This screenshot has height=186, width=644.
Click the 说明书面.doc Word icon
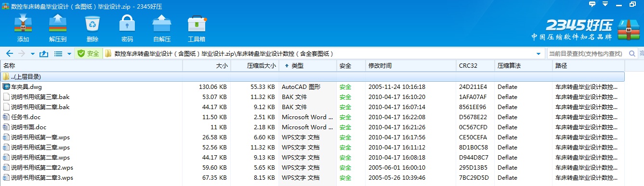(6, 127)
